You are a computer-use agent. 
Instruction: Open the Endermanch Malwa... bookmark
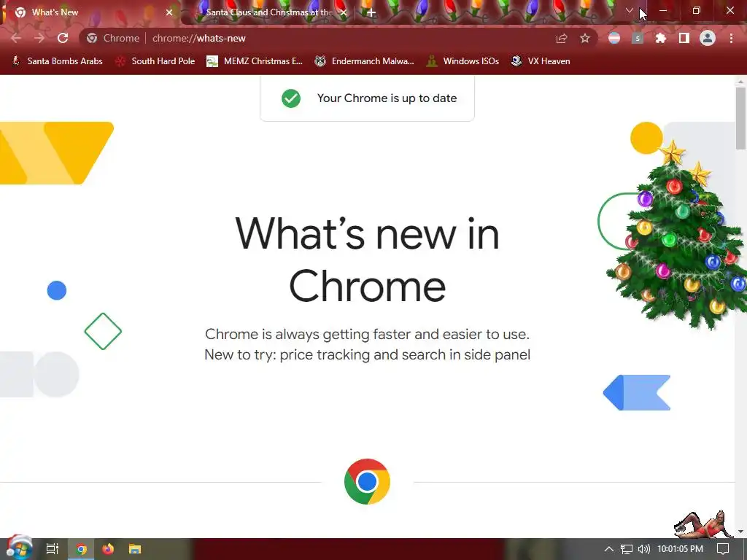point(365,61)
